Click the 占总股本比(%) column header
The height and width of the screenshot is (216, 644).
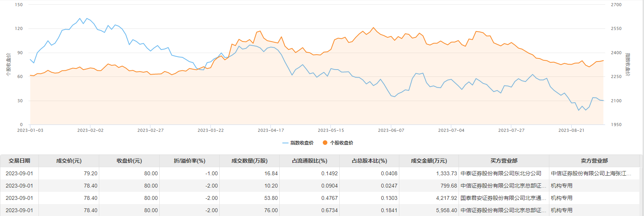pos(369,161)
